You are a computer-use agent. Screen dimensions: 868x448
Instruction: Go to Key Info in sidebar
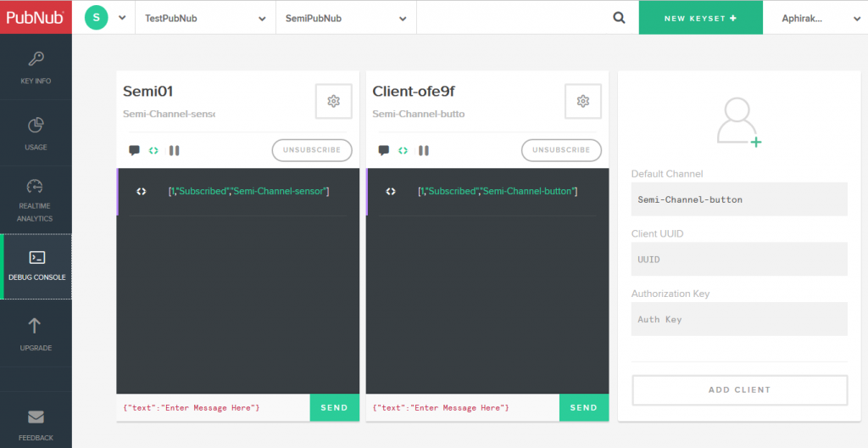click(x=36, y=68)
